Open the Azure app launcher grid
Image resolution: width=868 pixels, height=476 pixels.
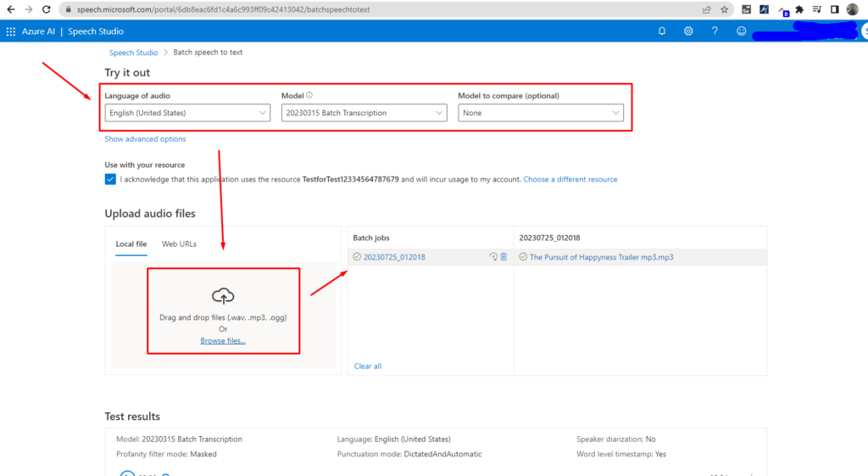(10, 31)
